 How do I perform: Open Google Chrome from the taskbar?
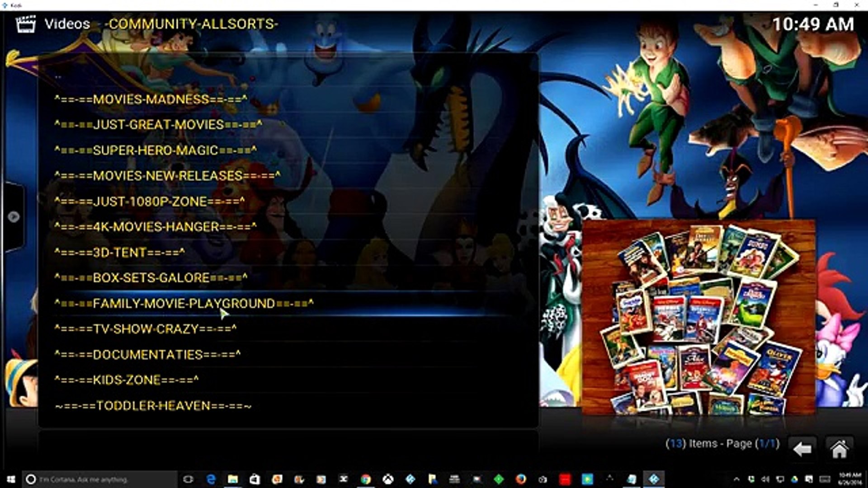click(366, 480)
